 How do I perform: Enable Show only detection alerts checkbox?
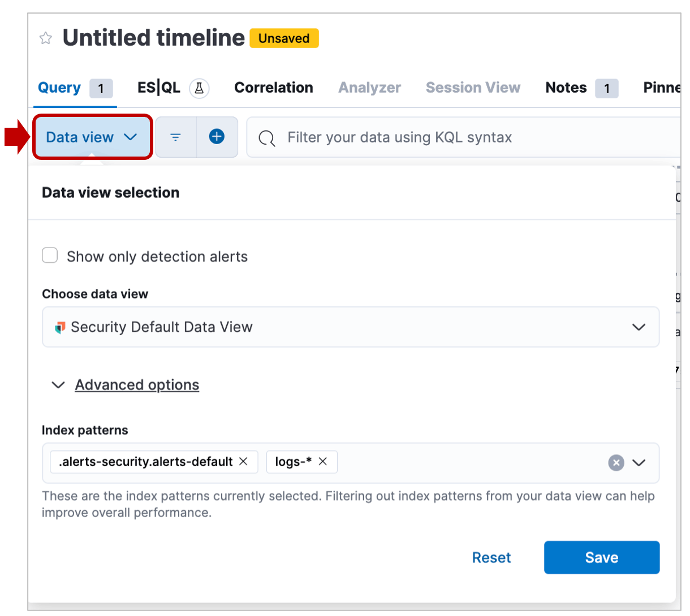pos(50,255)
